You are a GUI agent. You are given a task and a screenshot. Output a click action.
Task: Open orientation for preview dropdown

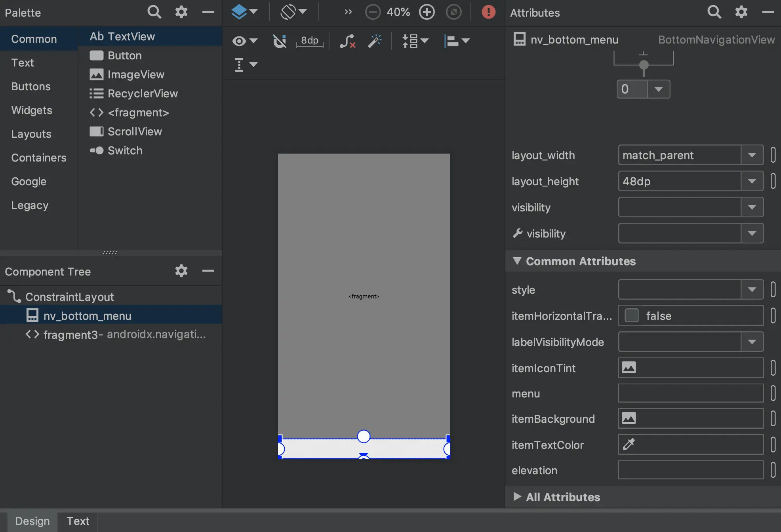(293, 12)
